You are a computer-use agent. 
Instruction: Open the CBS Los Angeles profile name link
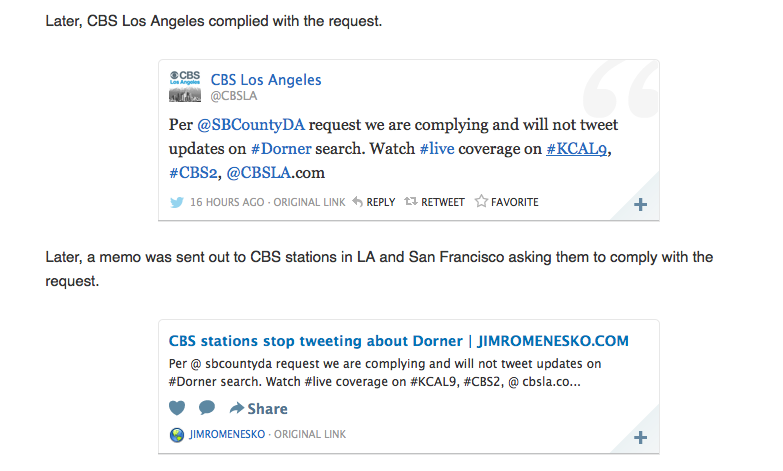pos(266,80)
